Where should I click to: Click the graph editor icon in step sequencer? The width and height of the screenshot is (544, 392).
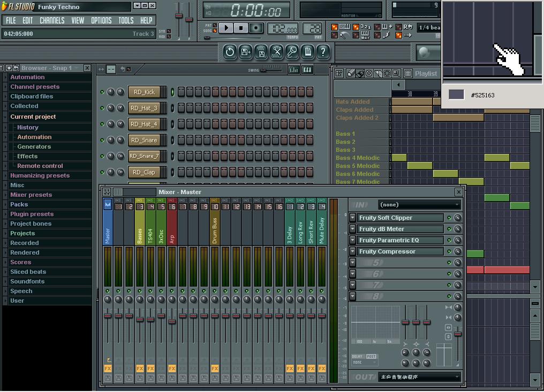tap(293, 70)
